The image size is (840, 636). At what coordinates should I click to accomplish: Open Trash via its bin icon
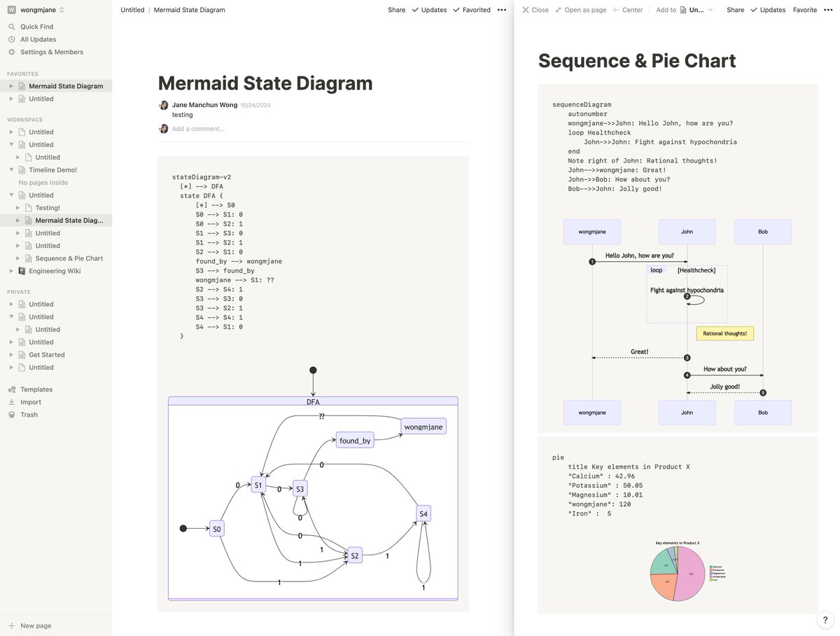[11, 415]
